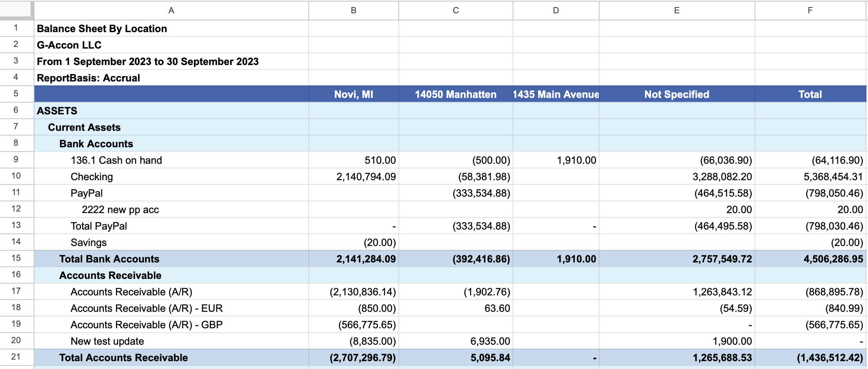Click 'Accounts Receivable (A/R) - EUR' cell
Screen dimensions: 868x369
[x=171, y=308]
